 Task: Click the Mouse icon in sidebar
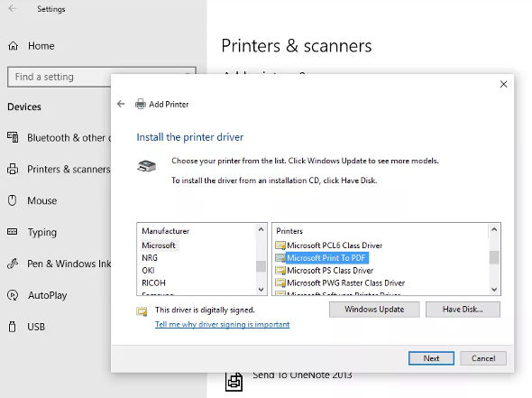coord(13,200)
